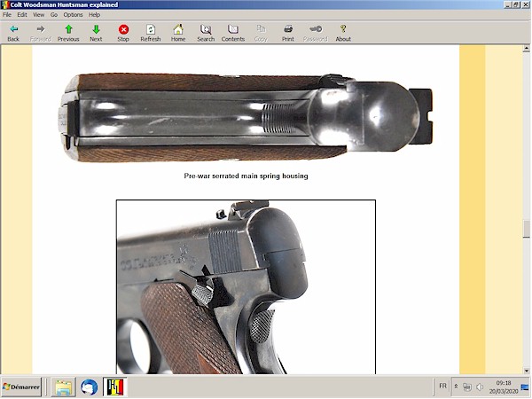The width and height of the screenshot is (532, 399).
Task: Return to the Home page
Action: pyautogui.click(x=178, y=33)
